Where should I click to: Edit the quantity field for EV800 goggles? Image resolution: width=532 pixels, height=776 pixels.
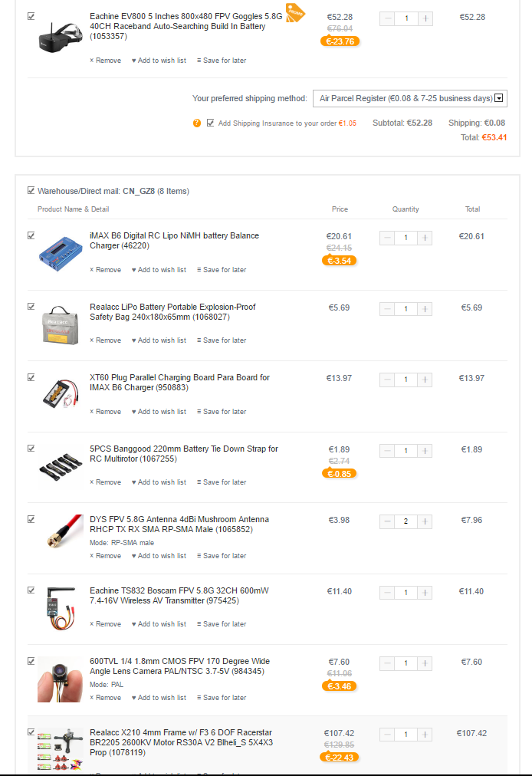click(x=406, y=19)
